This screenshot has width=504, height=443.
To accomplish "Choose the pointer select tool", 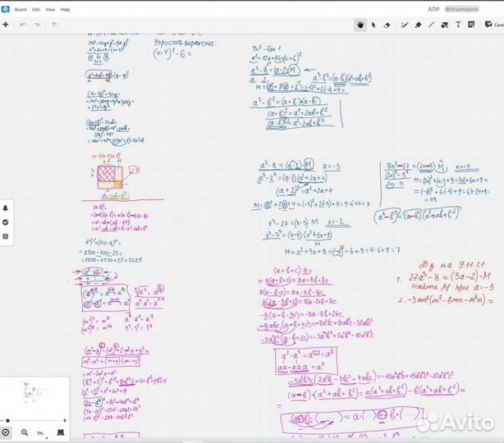I will [x=373, y=25].
